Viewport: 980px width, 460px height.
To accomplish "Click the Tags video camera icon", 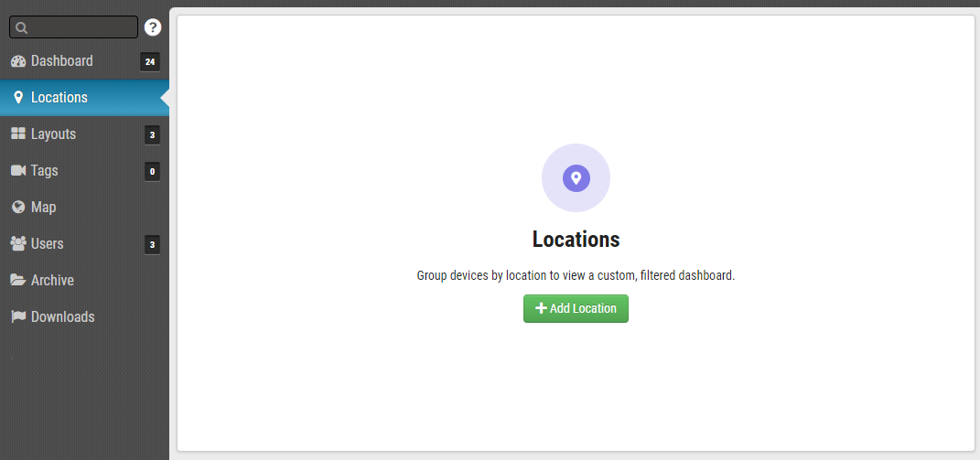I will click(18, 171).
